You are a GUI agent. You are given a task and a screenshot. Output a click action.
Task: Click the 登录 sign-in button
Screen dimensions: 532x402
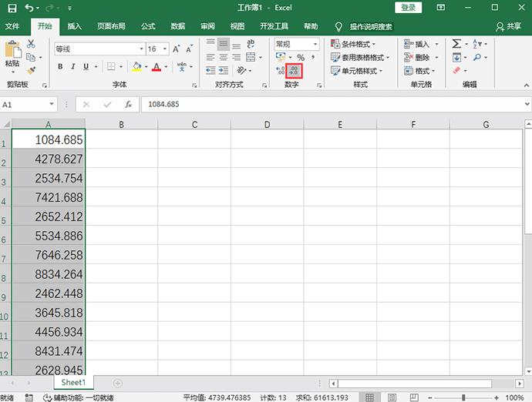click(x=408, y=8)
